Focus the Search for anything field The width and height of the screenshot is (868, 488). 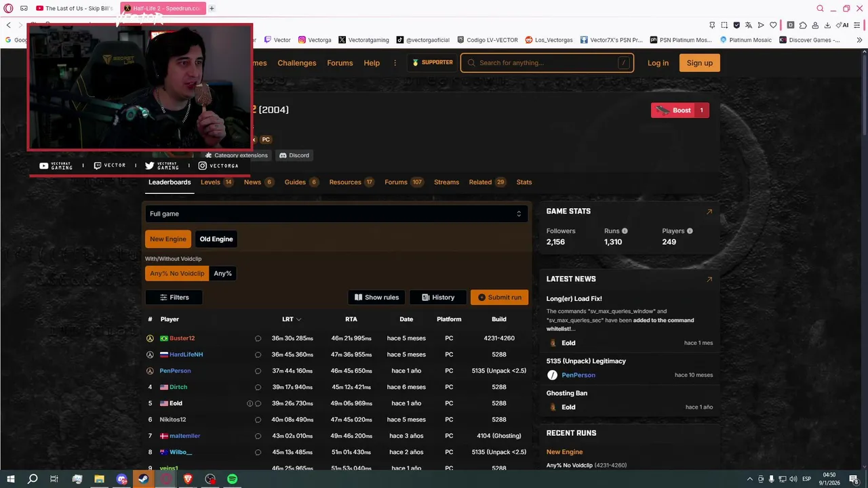(x=547, y=63)
